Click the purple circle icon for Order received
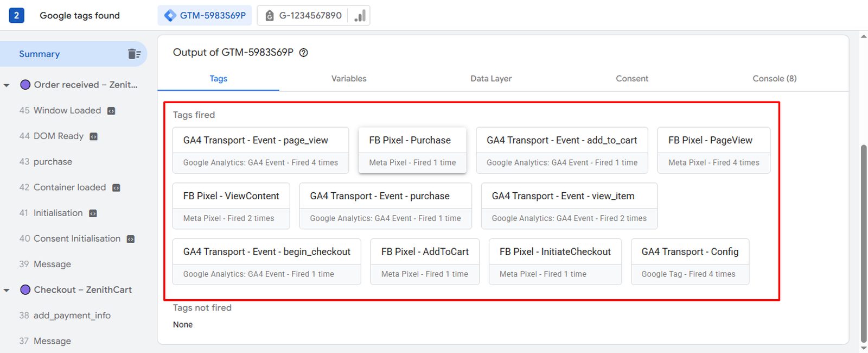This screenshot has width=868, height=353. (x=25, y=85)
